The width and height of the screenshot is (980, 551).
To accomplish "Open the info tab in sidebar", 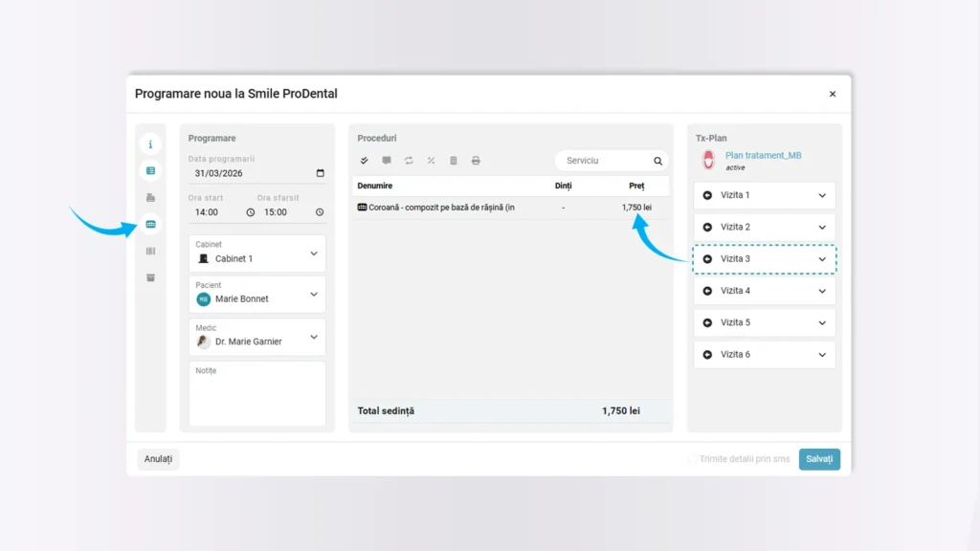I will tap(150, 144).
